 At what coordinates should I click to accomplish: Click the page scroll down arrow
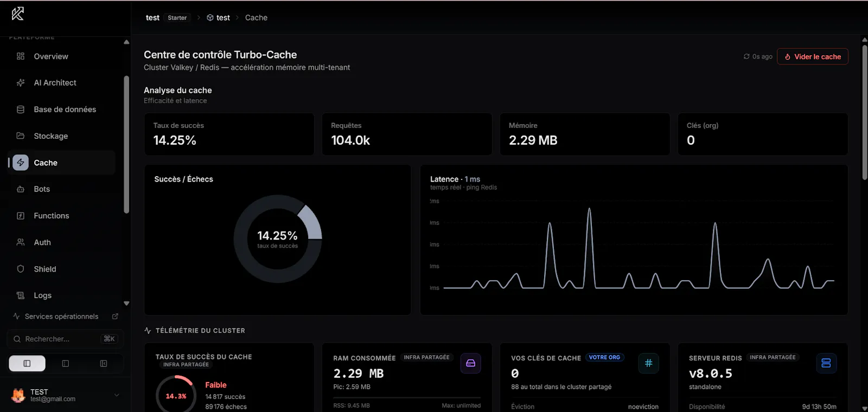865,408
